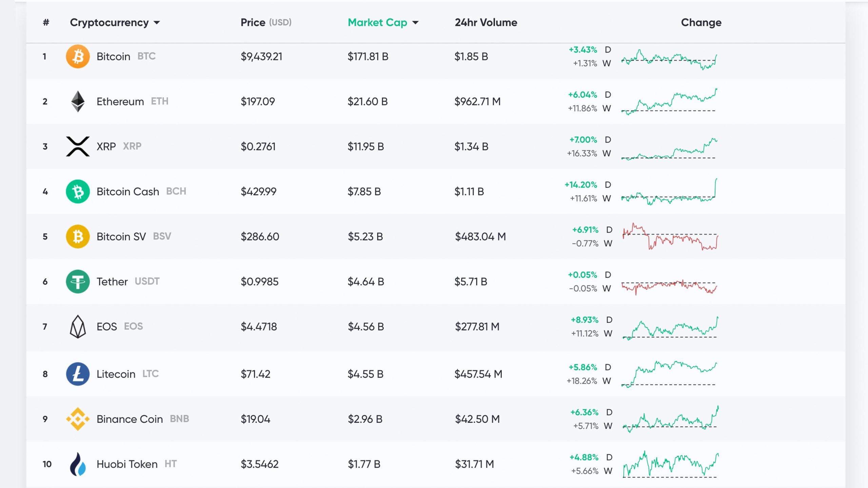This screenshot has width=868, height=488.
Task: Click Huobi Token price $3.5462
Action: pyautogui.click(x=259, y=464)
